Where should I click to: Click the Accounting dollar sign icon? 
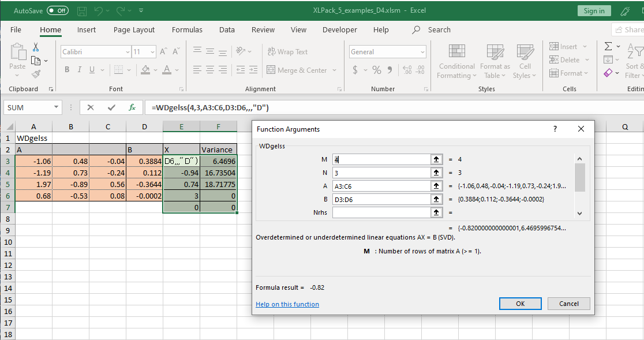(x=355, y=70)
